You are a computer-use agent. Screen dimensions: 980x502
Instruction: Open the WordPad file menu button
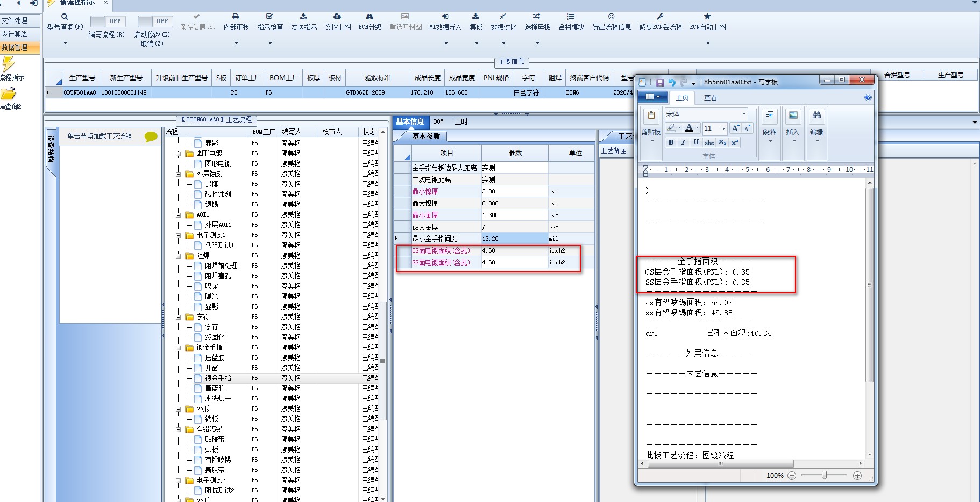652,97
